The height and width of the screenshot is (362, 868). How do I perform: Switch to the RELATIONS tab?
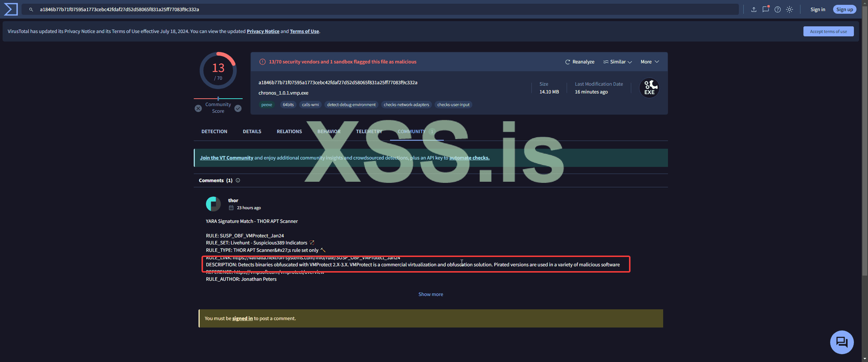(x=289, y=132)
